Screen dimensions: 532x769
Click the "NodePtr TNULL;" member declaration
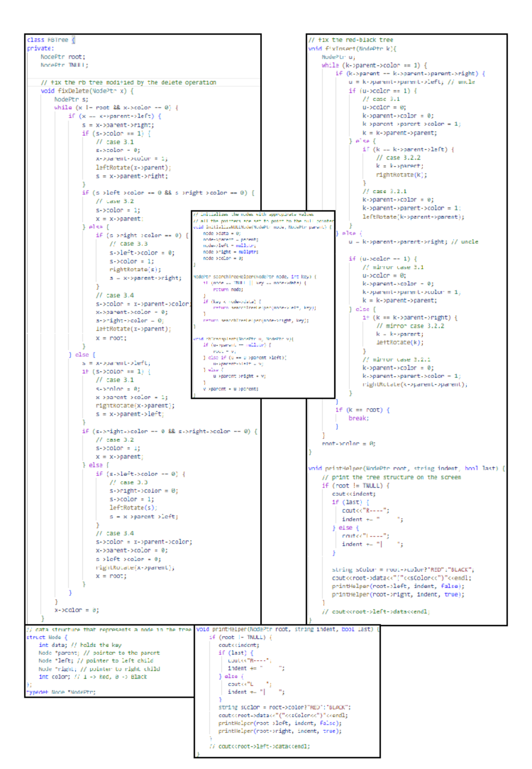click(64, 65)
